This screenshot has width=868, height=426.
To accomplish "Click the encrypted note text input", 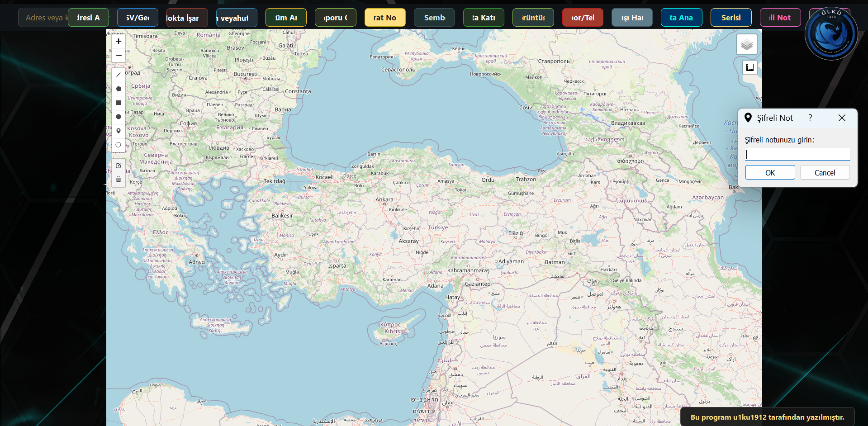I will point(797,154).
